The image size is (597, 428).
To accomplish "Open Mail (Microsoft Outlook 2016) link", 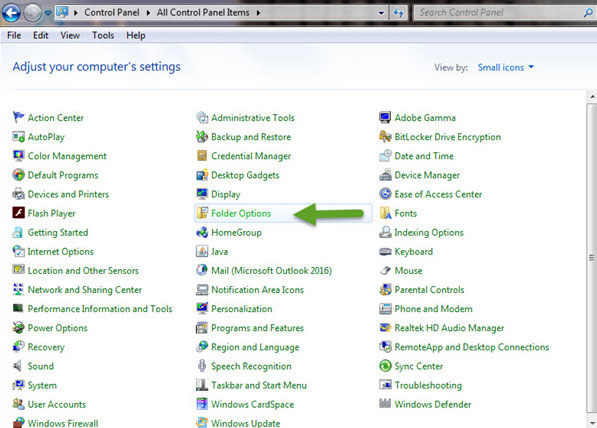I will (271, 270).
